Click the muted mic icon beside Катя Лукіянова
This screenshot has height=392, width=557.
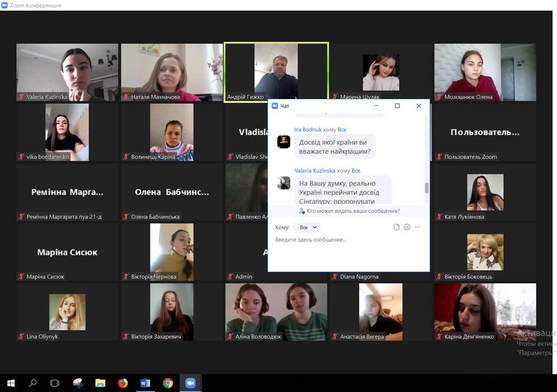click(x=439, y=217)
